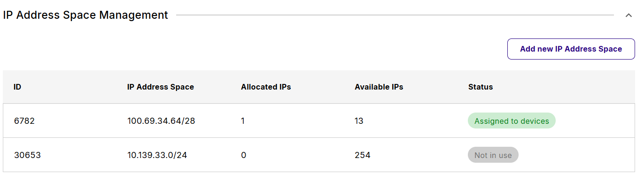Screen dimensions: 644x181
Task: Click the Status column header
Action: coord(481,87)
